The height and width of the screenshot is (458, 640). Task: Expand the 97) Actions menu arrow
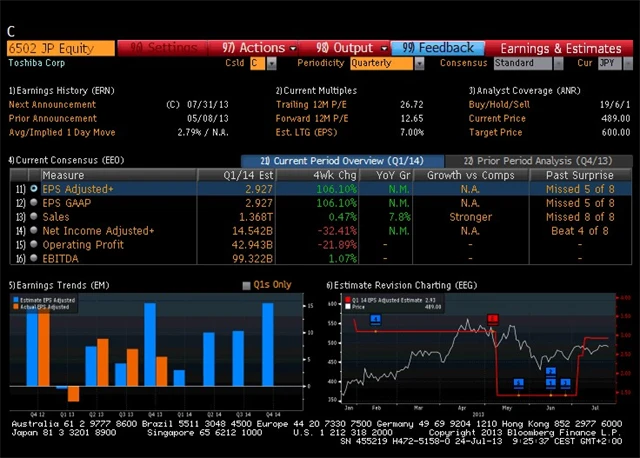[x=293, y=49]
